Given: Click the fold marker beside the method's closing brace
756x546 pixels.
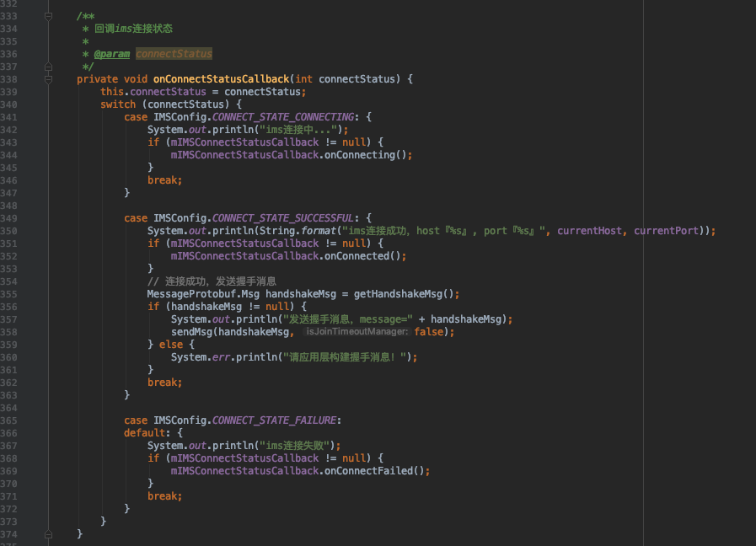Looking at the screenshot, I should [48, 534].
